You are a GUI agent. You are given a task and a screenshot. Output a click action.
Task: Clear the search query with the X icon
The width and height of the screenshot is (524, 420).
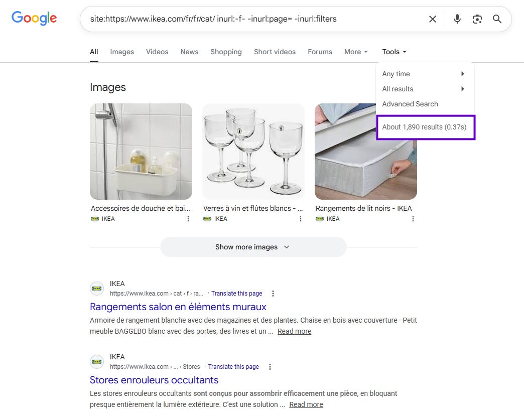(433, 19)
